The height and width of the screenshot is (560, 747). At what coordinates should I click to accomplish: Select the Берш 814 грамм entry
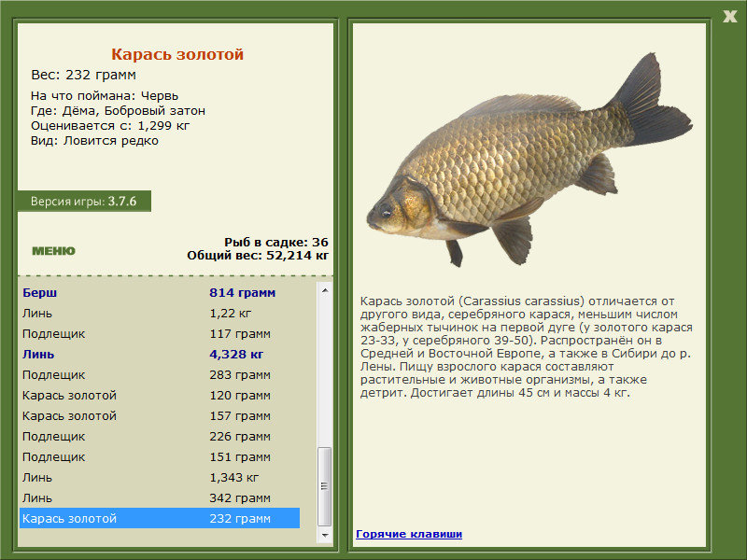[x=160, y=293]
